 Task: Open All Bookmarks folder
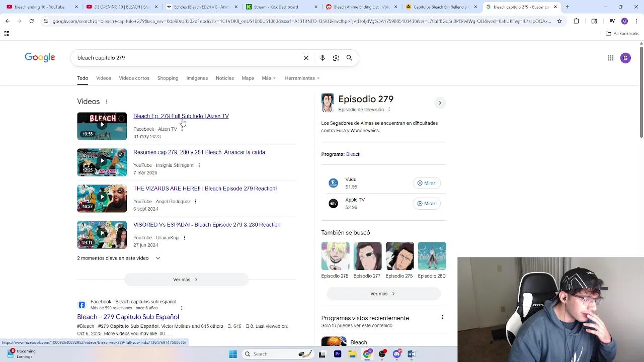[x=622, y=33]
